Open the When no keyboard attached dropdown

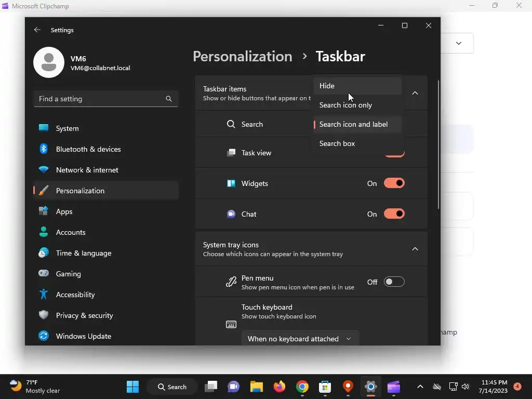(x=300, y=339)
